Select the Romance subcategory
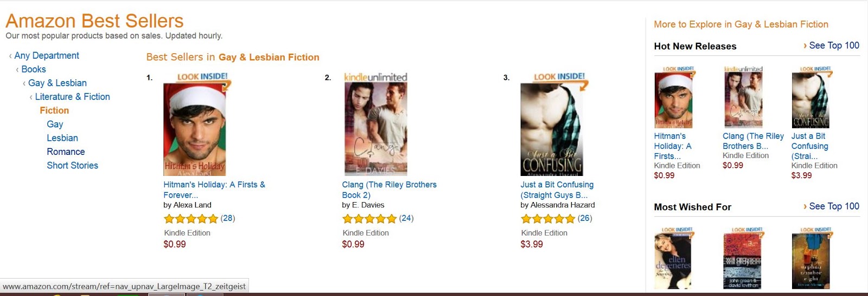The width and height of the screenshot is (868, 296). click(66, 152)
